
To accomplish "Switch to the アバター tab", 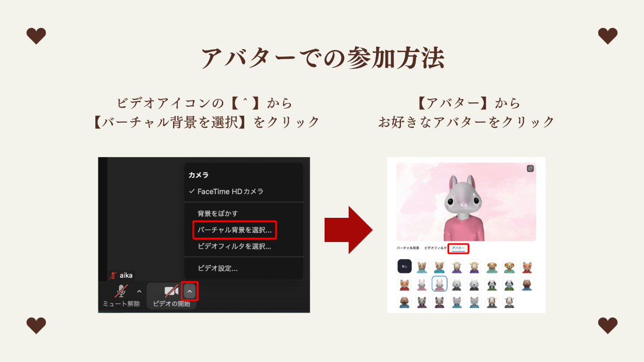I will tap(458, 248).
